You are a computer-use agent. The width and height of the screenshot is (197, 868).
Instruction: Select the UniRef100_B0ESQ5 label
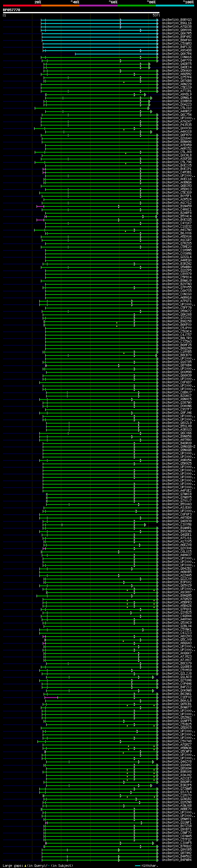(177, 220)
